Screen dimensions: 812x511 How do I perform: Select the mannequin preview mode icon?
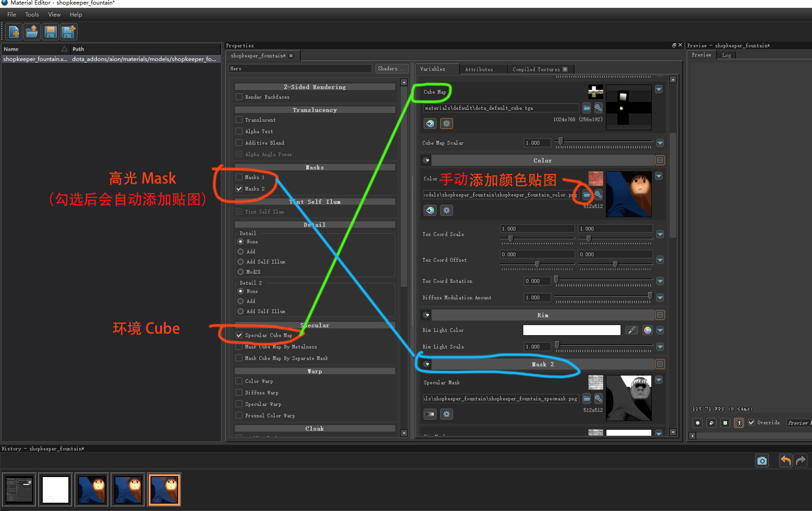(x=739, y=422)
